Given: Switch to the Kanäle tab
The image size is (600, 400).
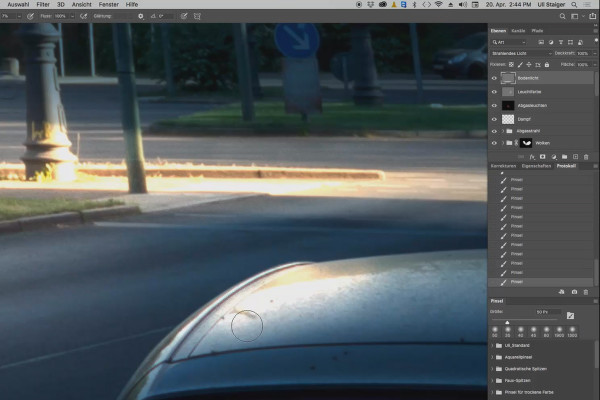Looking at the screenshot, I should [518, 31].
